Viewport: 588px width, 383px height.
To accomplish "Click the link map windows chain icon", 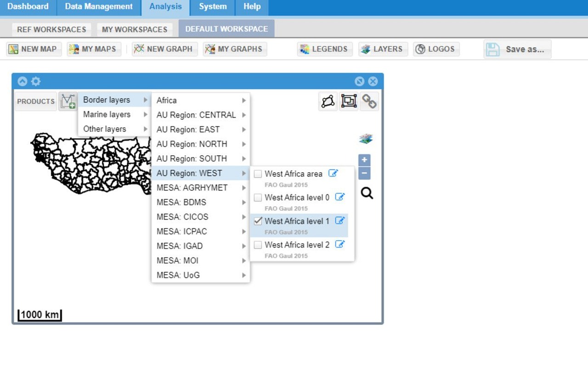I will 369,101.
